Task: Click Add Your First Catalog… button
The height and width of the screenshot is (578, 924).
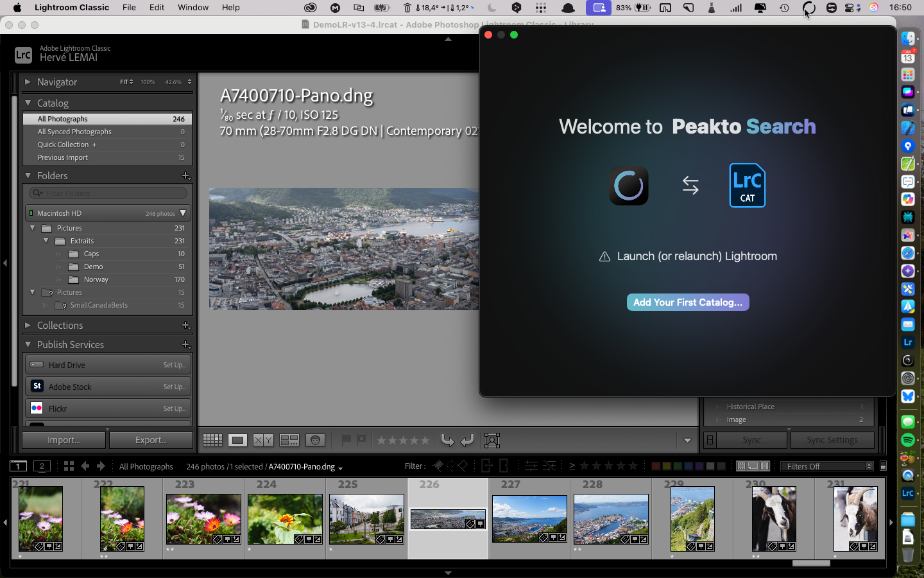Action: click(x=688, y=302)
